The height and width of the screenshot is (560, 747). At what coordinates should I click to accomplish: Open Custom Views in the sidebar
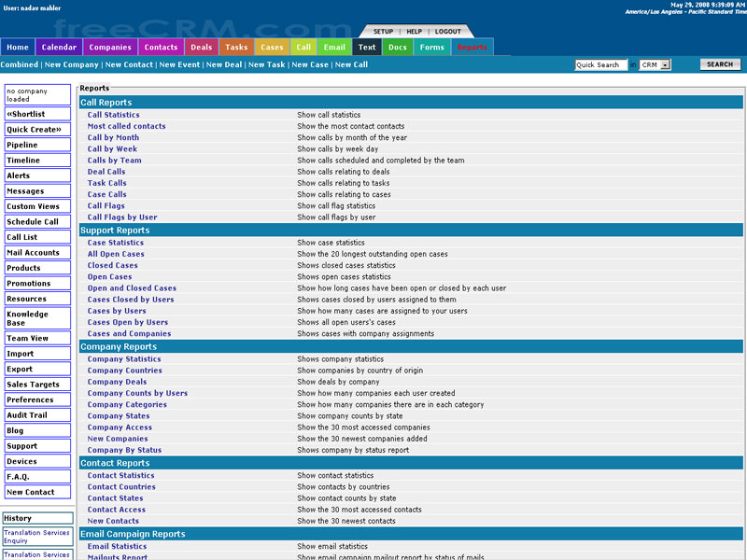(37, 206)
